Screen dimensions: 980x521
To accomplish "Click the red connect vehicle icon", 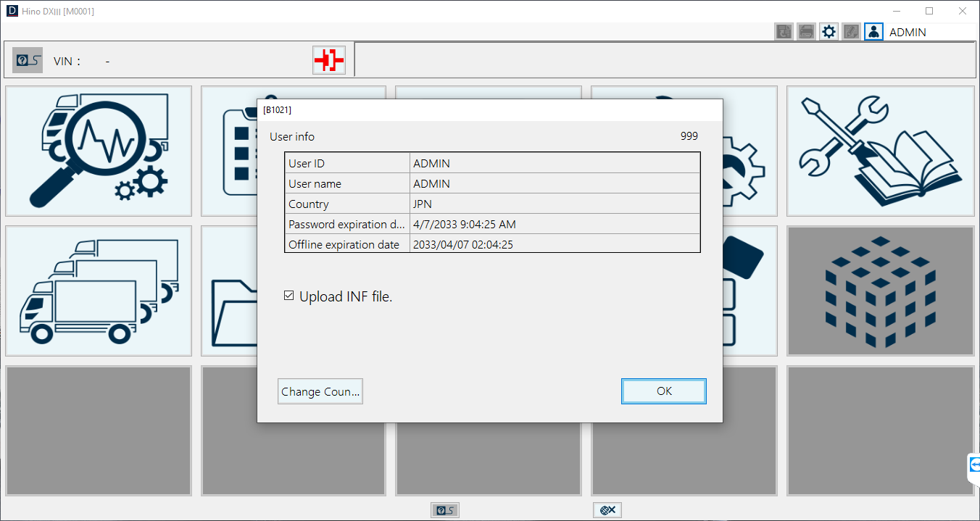I will coord(329,60).
